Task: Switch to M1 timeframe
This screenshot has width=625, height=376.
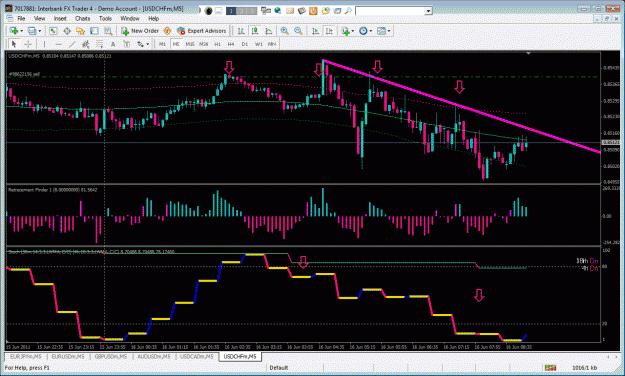Action: [162, 44]
